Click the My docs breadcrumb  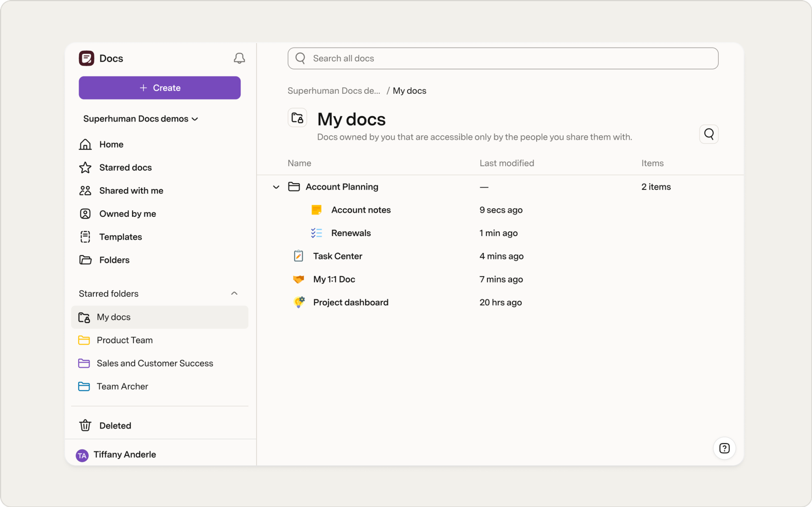click(x=409, y=91)
